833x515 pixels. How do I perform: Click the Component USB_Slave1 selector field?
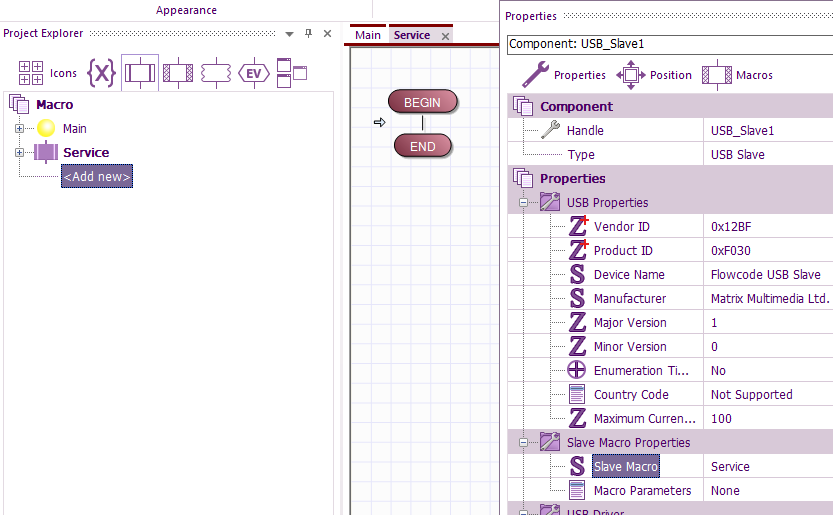tap(668, 44)
